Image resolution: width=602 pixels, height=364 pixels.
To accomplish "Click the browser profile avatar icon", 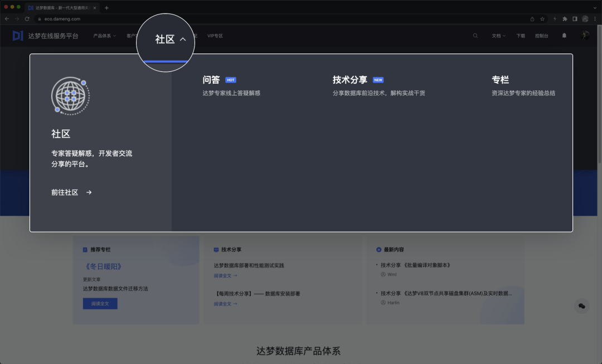I will tap(585, 19).
